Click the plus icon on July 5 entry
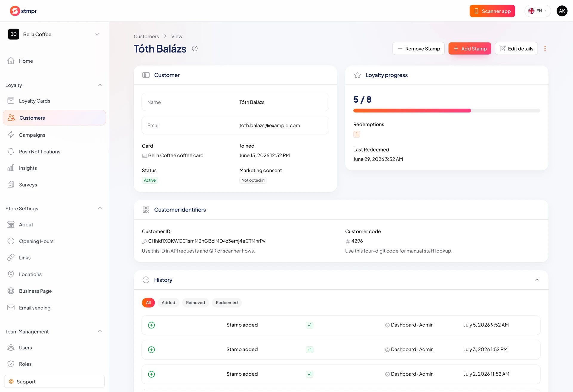 [x=152, y=325]
